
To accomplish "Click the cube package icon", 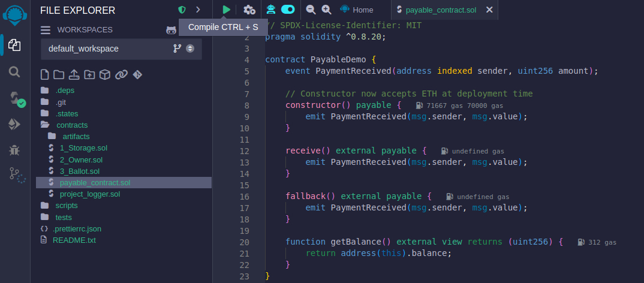I will (x=105, y=75).
